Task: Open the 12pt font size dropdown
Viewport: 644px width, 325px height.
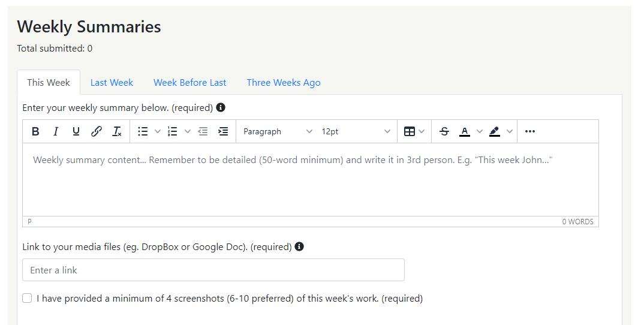Action: pyautogui.click(x=356, y=131)
